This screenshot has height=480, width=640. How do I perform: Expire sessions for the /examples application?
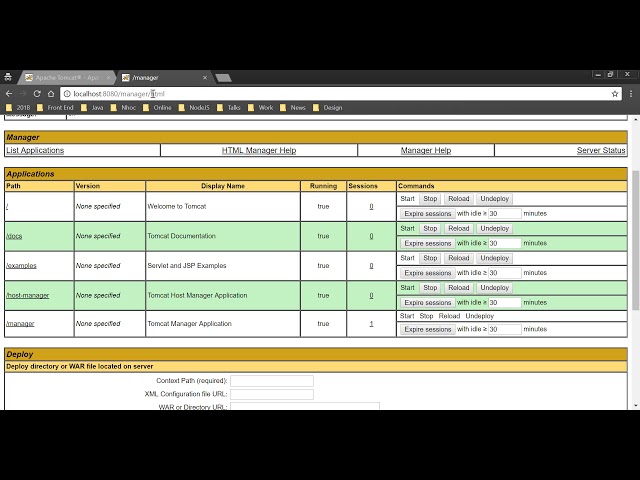pyautogui.click(x=428, y=273)
